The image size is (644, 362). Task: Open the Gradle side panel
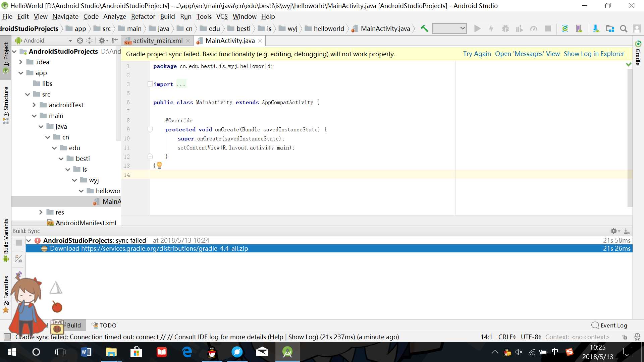click(638, 53)
